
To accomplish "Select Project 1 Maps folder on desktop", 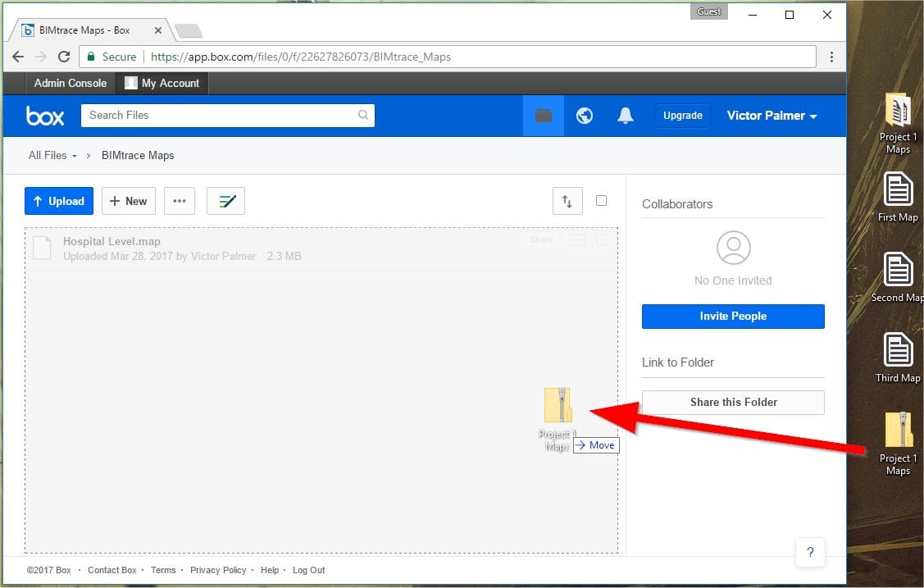I will [x=898, y=123].
